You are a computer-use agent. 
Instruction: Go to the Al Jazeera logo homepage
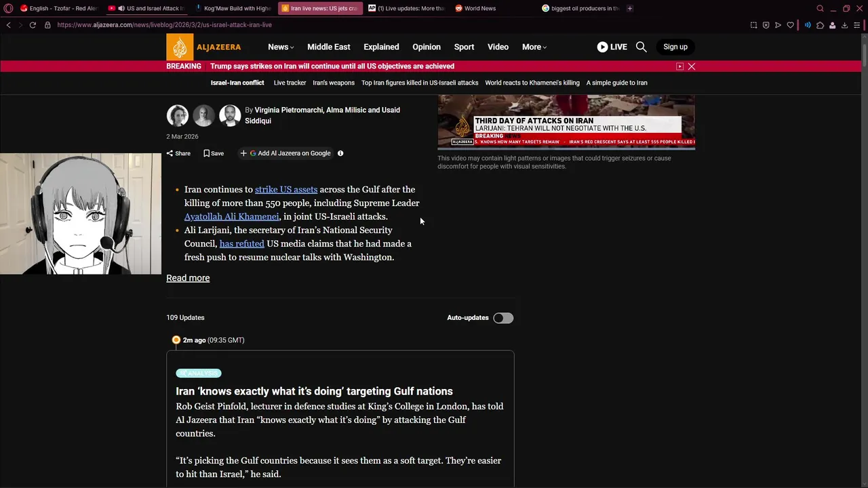point(203,47)
